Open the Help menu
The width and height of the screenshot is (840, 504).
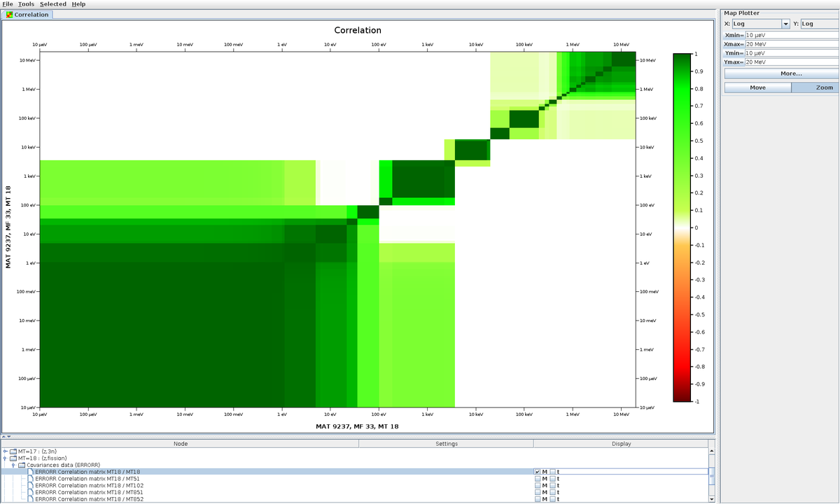(x=78, y=4)
